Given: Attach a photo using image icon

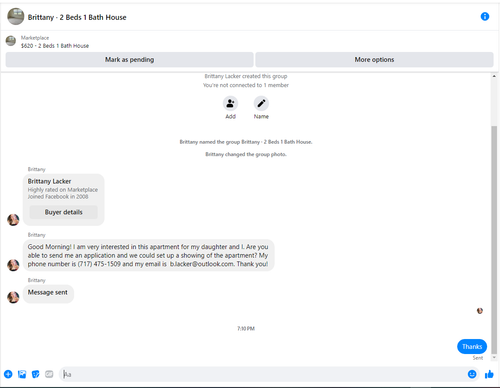Looking at the screenshot, I should [22, 374].
